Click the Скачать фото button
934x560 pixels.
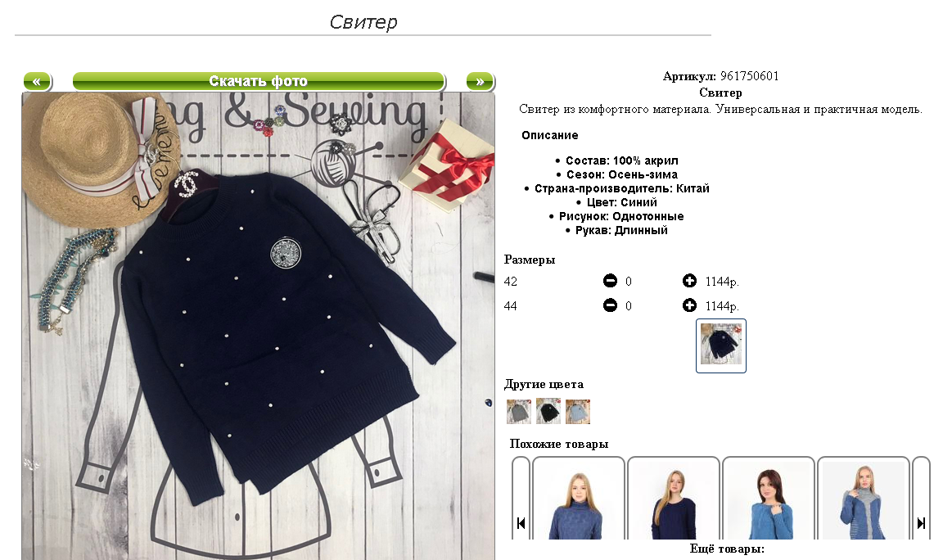pos(259,82)
